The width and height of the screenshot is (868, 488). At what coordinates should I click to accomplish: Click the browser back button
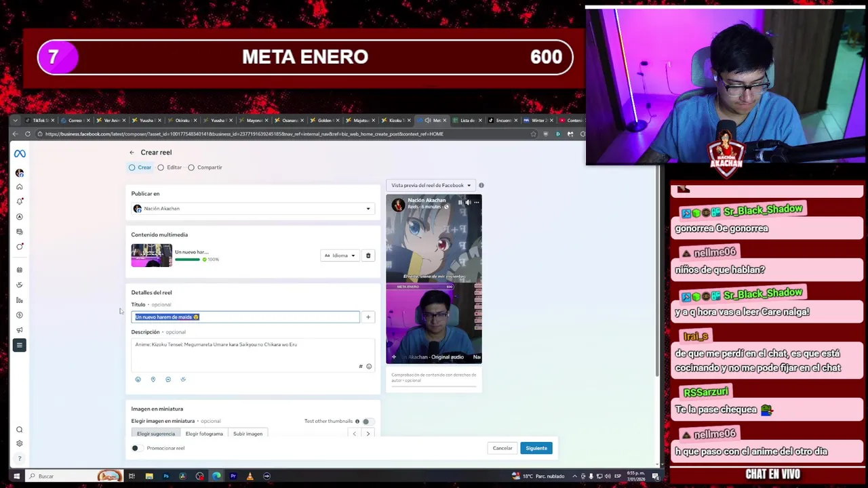tap(15, 134)
